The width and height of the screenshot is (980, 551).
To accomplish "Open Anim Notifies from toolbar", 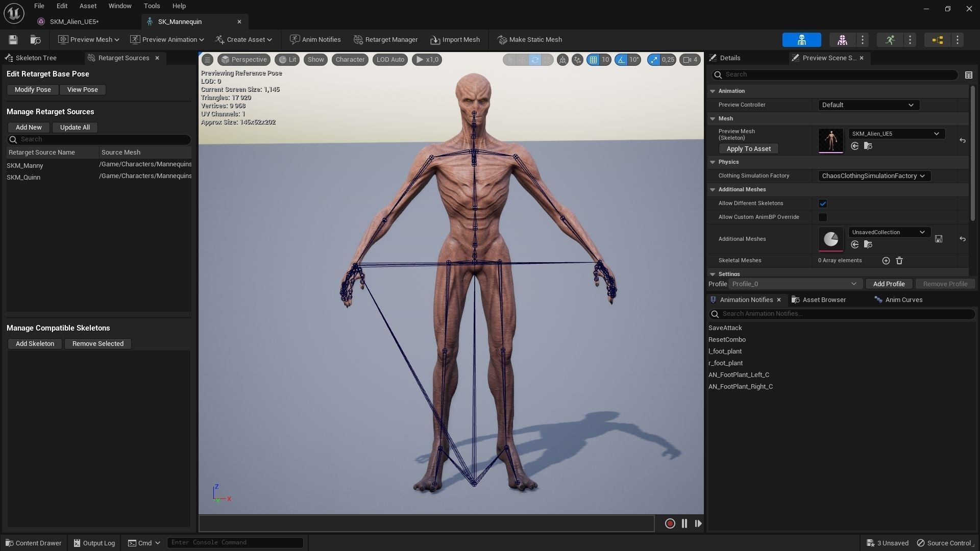I will [315, 40].
